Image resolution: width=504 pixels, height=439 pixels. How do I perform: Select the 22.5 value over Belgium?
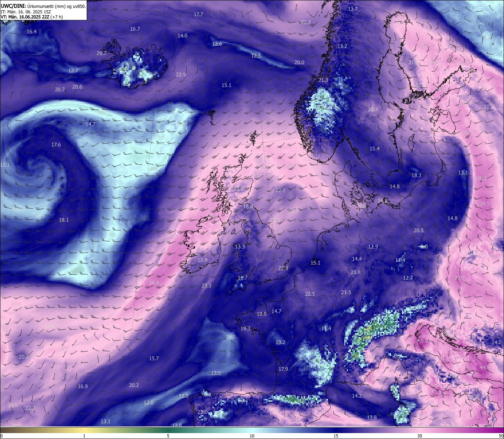pyautogui.click(x=310, y=294)
